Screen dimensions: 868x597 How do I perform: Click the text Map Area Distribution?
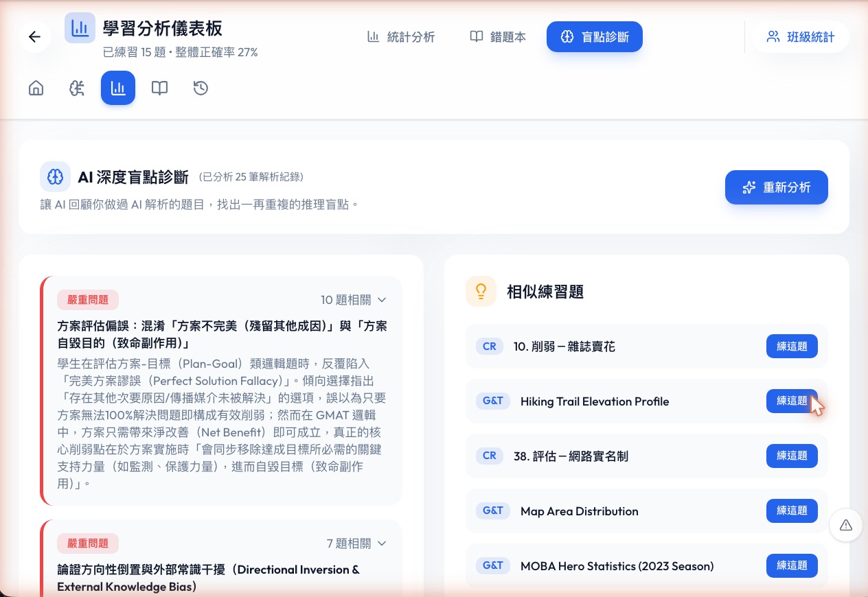coord(580,511)
